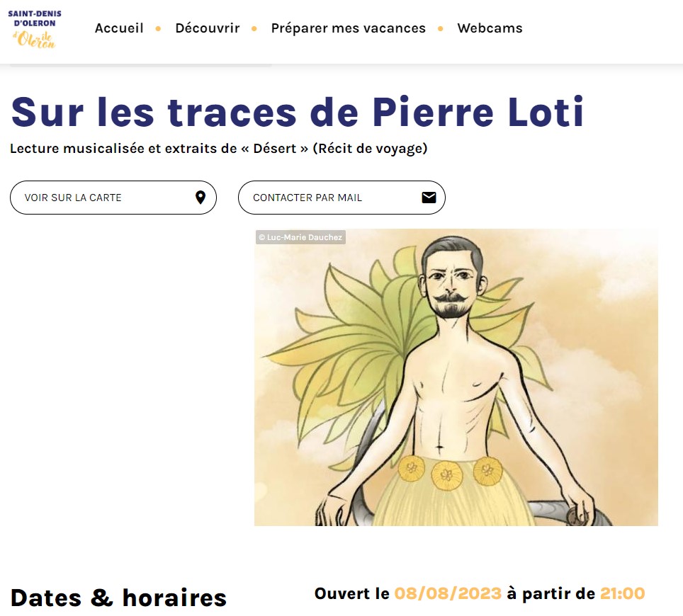Click the Dates & horaires heading
Screen dimensions: 683x616
tap(118, 598)
